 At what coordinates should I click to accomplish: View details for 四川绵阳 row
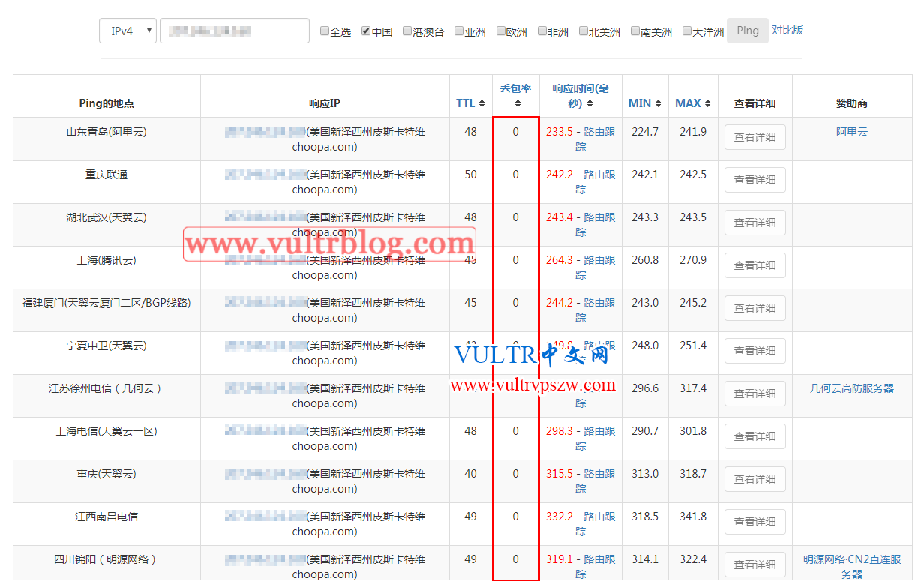coord(754,565)
